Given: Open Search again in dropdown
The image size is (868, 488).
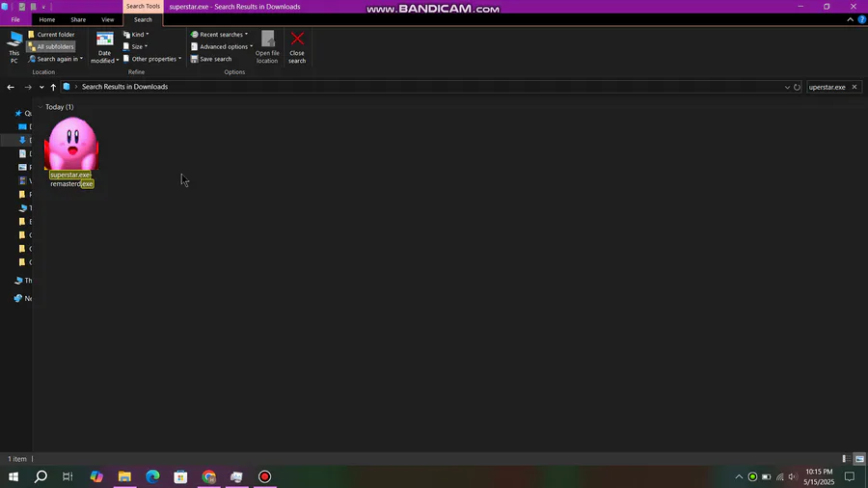Looking at the screenshot, I should pos(56,59).
